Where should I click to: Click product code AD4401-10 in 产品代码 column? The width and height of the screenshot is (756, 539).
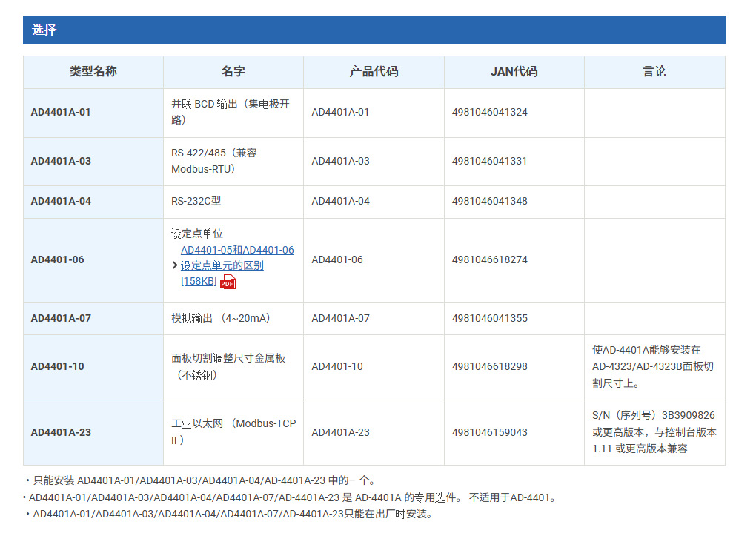pos(337,366)
